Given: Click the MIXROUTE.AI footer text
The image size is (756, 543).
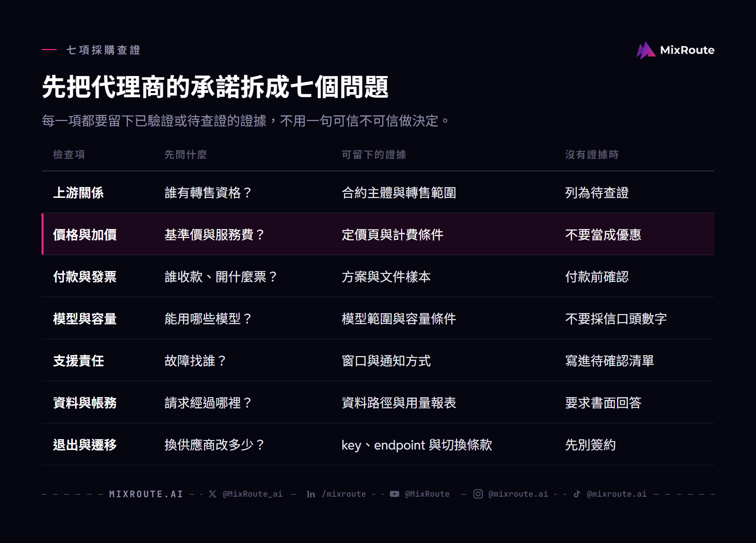Looking at the screenshot, I should point(146,494).
